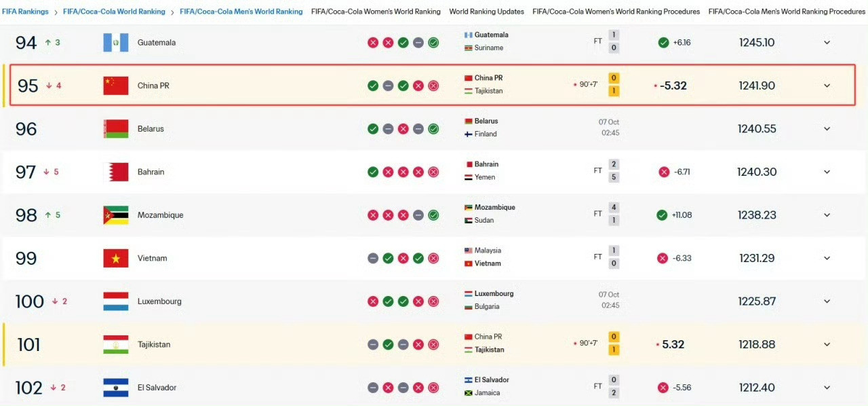Click Mozambique's green win indicator beside +11.08
Image resolution: width=868 pixels, height=406 pixels.
pos(662,215)
